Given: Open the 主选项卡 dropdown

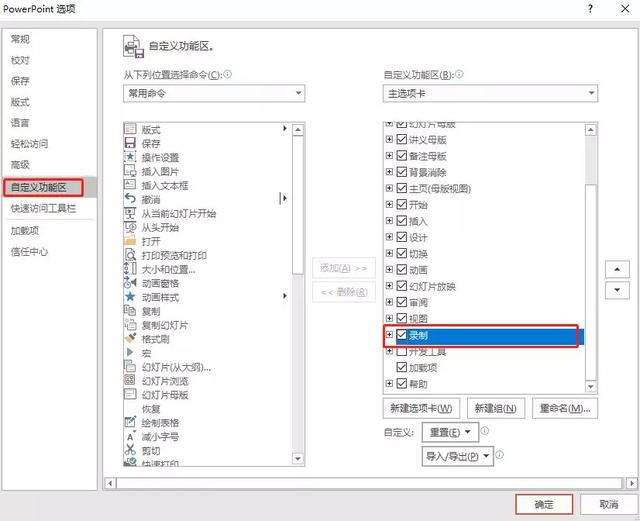Looking at the screenshot, I should (490, 94).
